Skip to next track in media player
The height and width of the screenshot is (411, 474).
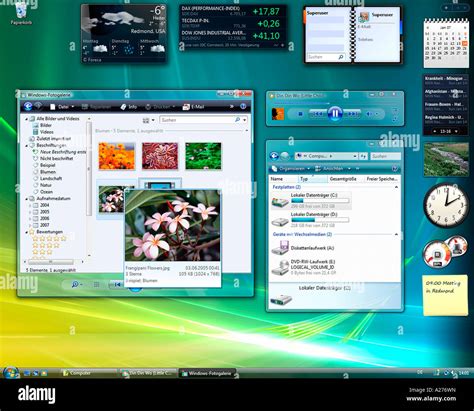[x=352, y=114]
